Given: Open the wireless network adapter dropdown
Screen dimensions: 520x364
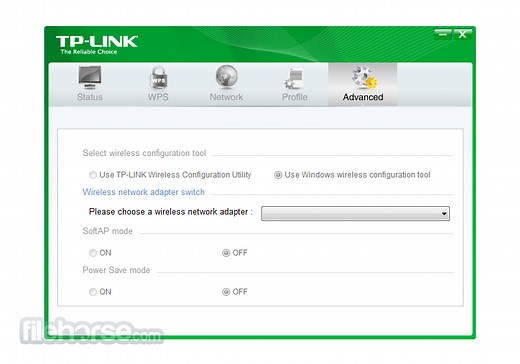Looking at the screenshot, I should [x=355, y=214].
